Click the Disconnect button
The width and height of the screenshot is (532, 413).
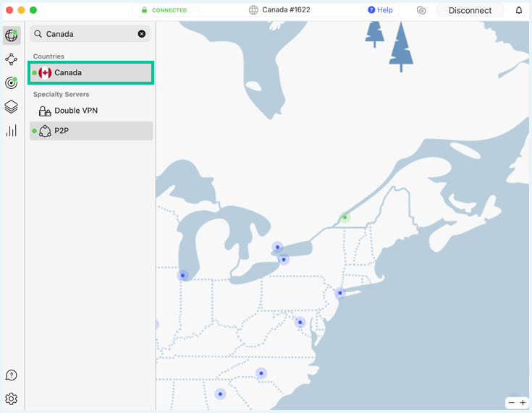(x=470, y=11)
